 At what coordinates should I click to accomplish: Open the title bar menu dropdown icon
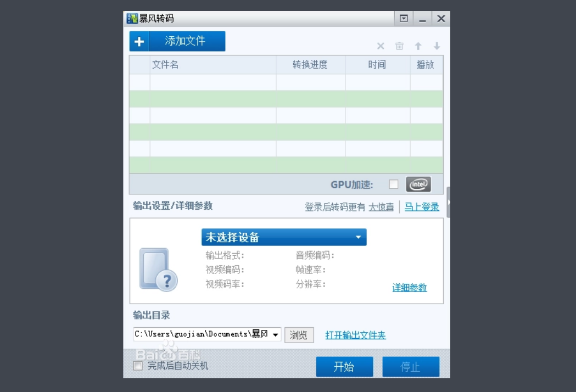404,18
